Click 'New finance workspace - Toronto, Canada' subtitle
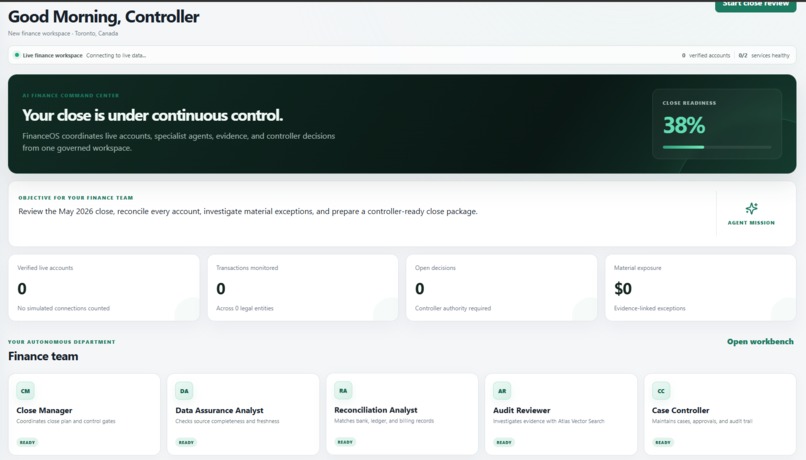Screen dimensions: 806x460 [63, 33]
